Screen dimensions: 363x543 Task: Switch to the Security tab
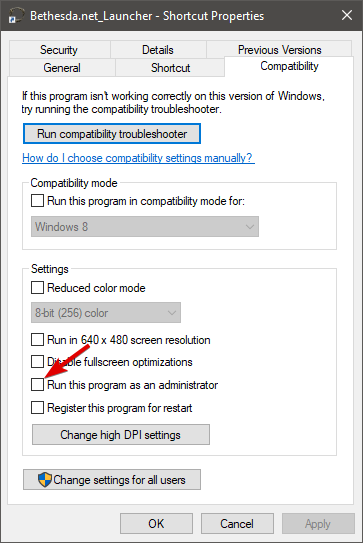pos(59,50)
